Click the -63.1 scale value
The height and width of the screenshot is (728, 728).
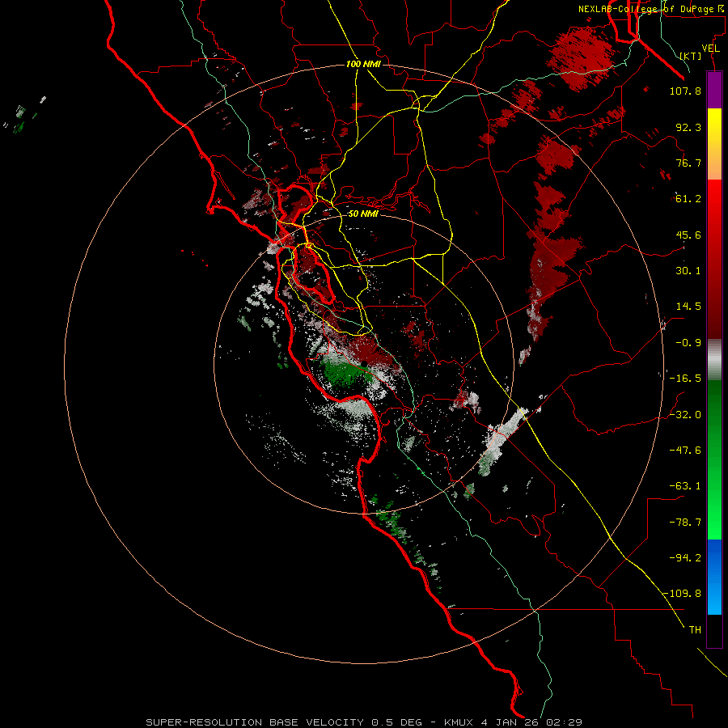click(685, 486)
